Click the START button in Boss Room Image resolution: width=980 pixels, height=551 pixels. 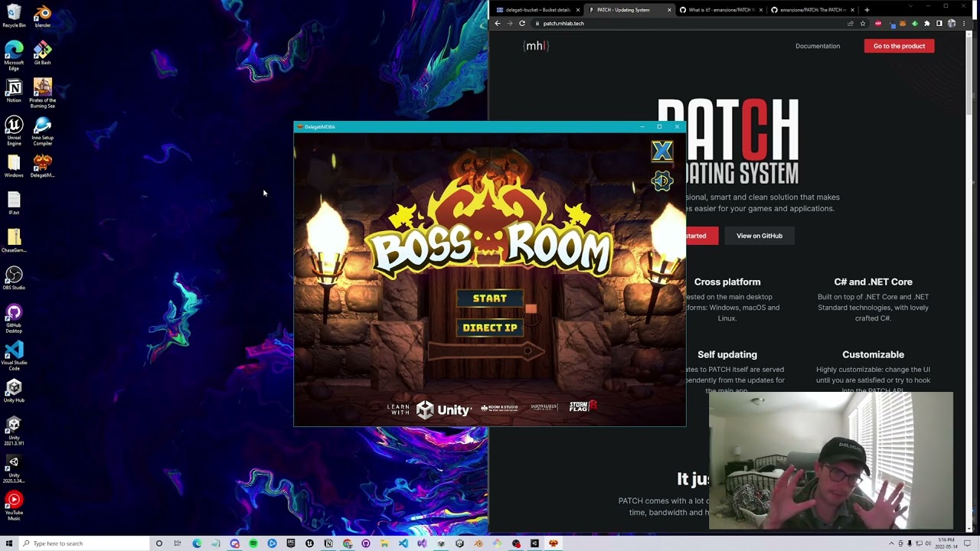coord(490,298)
